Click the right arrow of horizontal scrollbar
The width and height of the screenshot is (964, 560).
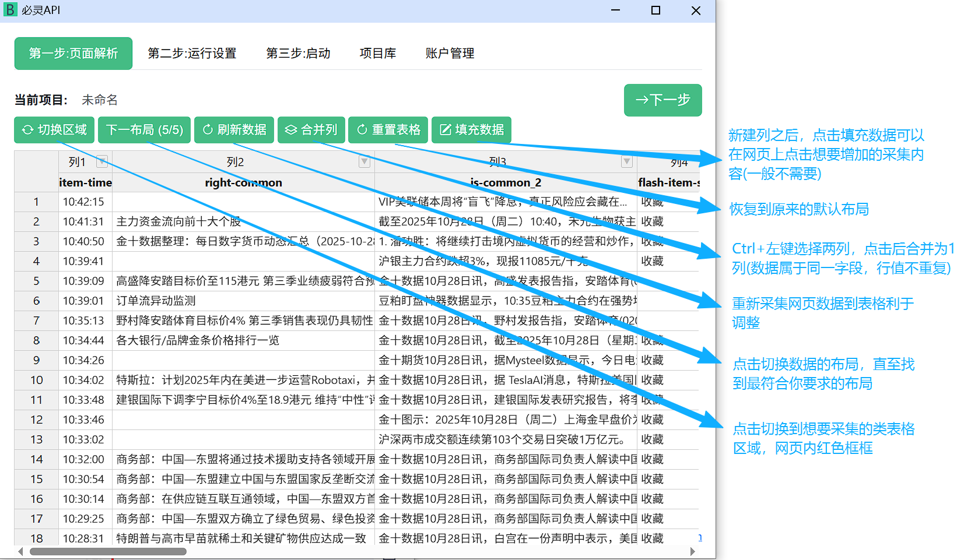point(692,551)
